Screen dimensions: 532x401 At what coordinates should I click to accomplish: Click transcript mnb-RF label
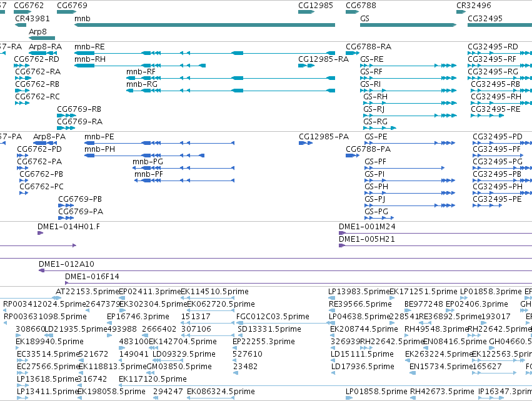[x=141, y=72]
